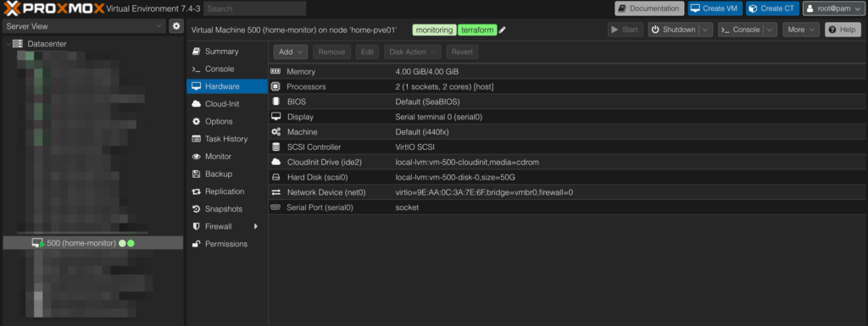Open the Task History tab
The height and width of the screenshot is (326, 868).
pyautogui.click(x=227, y=139)
